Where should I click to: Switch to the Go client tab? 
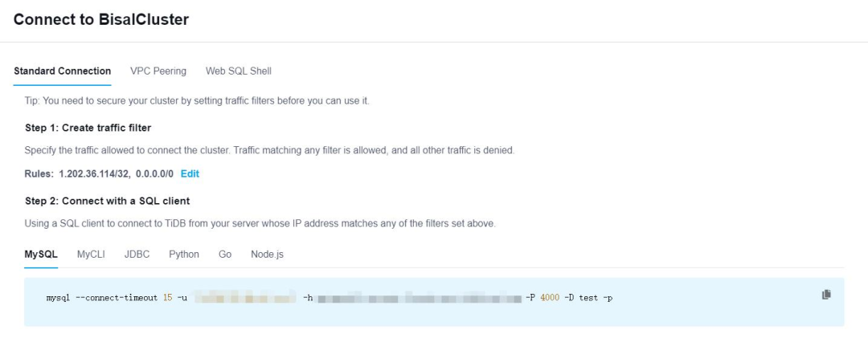[x=225, y=255]
